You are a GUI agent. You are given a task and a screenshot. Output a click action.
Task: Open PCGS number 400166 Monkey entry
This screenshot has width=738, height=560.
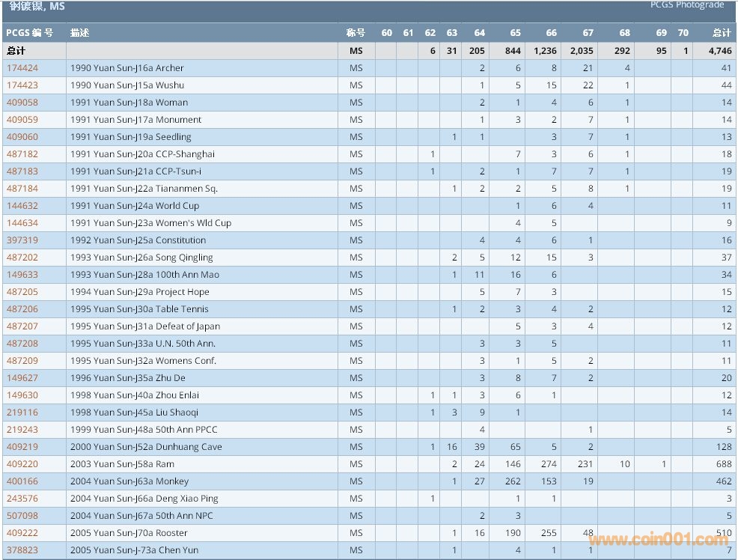pyautogui.click(x=22, y=481)
